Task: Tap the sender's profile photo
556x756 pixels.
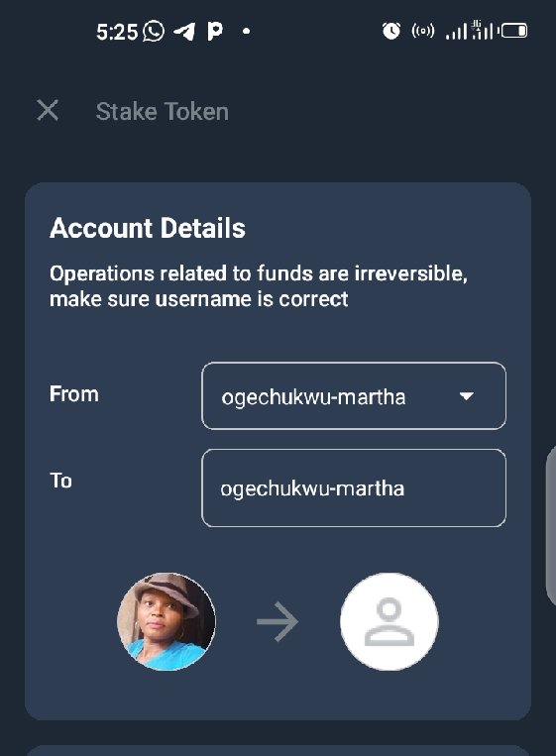Action: pos(167,621)
